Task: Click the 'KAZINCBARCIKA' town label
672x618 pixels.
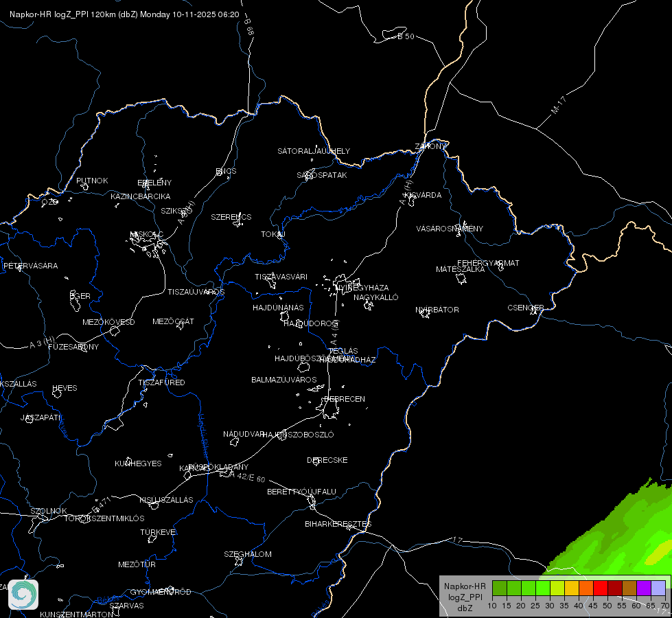Action: pyautogui.click(x=141, y=196)
